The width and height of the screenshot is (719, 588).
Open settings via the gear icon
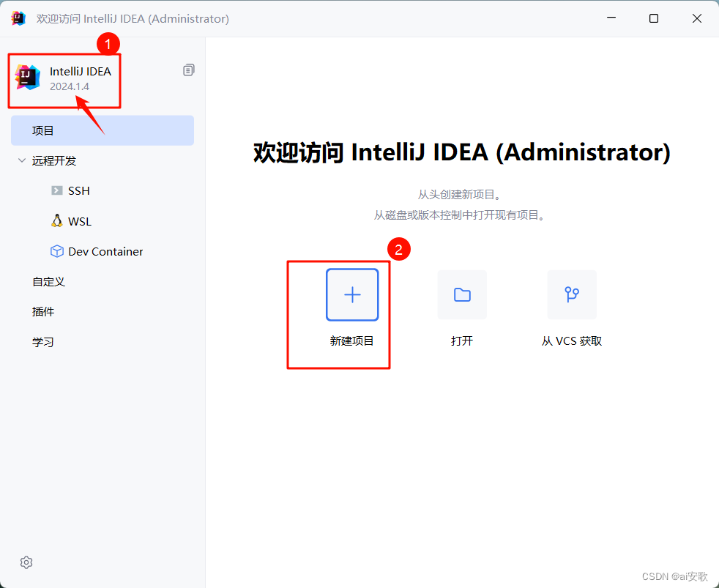pos(26,562)
